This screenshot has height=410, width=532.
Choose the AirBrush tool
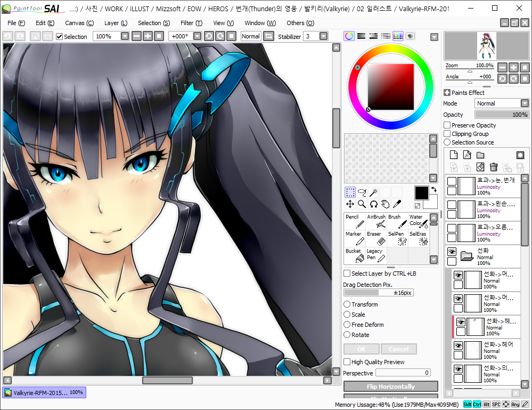[x=376, y=221]
